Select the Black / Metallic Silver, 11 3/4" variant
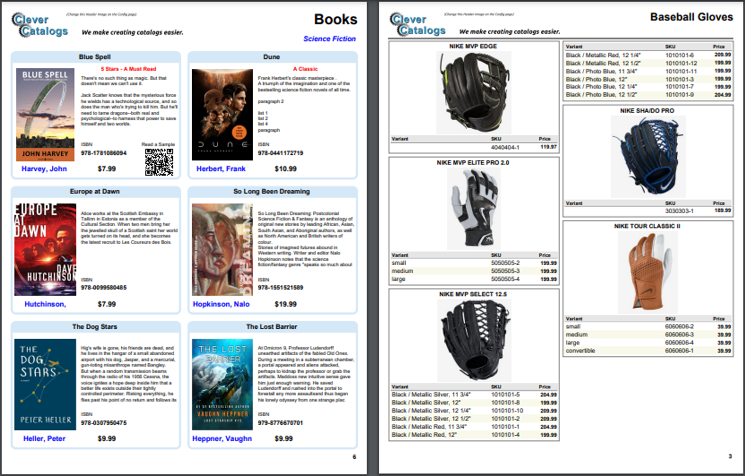Image resolution: width=746 pixels, height=476 pixels. (x=431, y=395)
